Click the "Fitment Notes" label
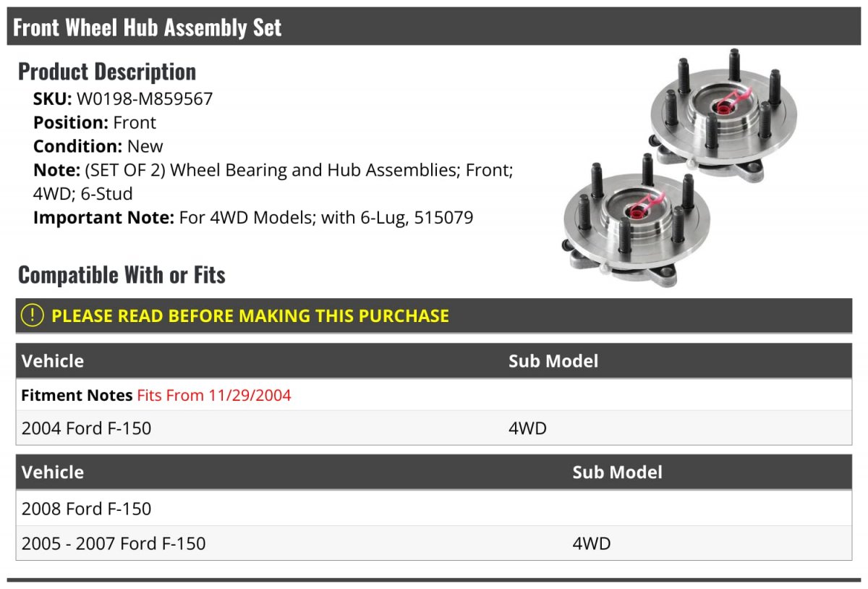Viewport: 868px width, 589px height. 77,395
